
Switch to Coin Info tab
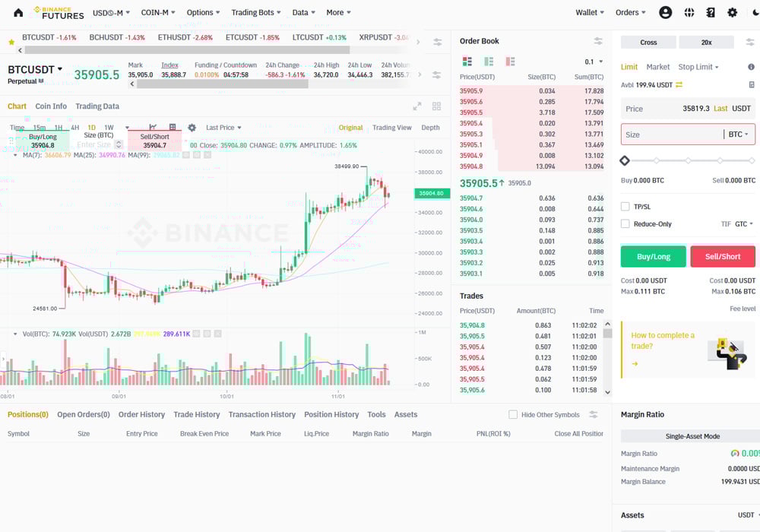pyautogui.click(x=51, y=106)
